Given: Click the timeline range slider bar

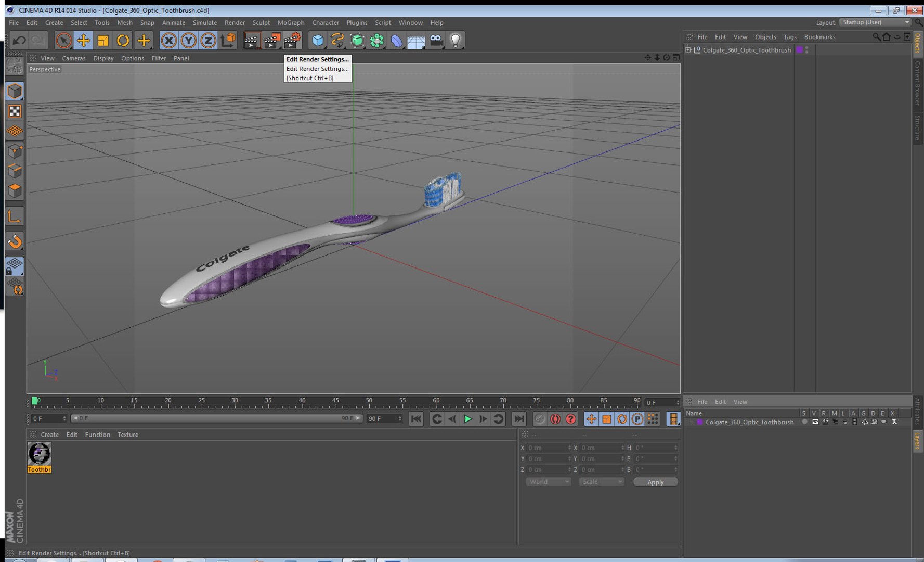Looking at the screenshot, I should coord(216,418).
